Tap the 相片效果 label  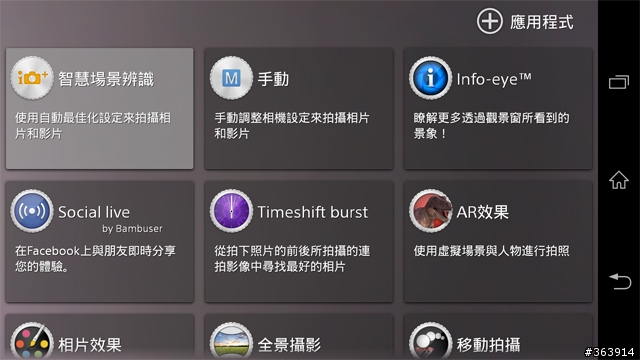coord(90,345)
